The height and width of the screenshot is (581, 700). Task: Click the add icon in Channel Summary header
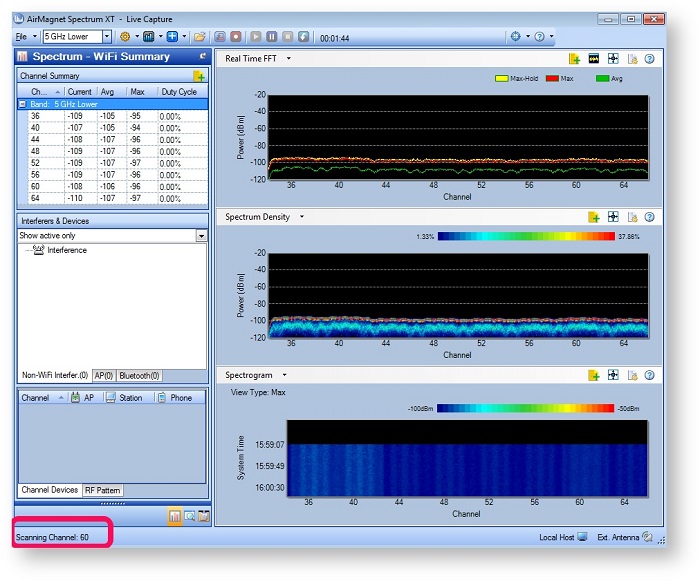tap(199, 76)
